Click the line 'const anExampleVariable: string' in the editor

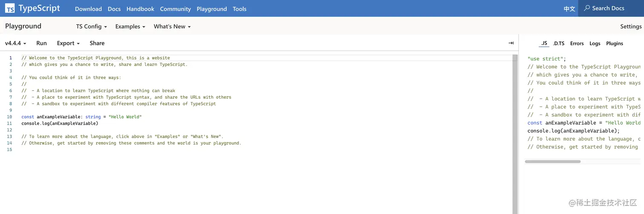(x=81, y=117)
